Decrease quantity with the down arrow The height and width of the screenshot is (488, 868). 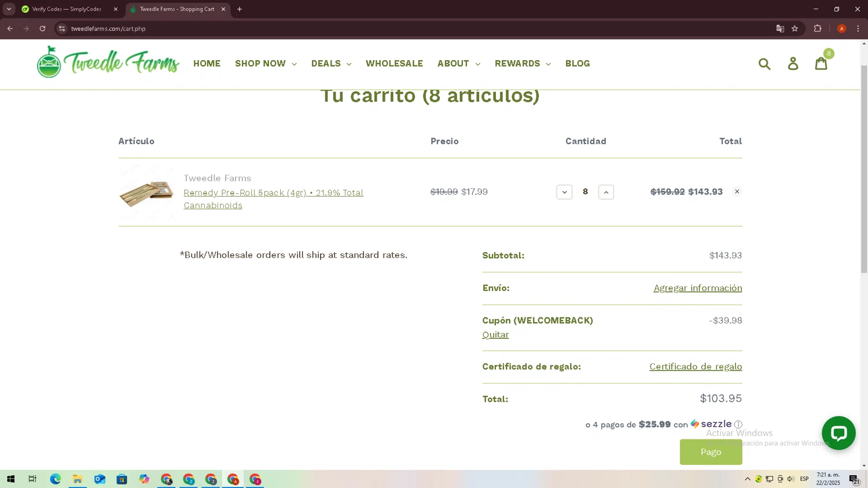[564, 192]
